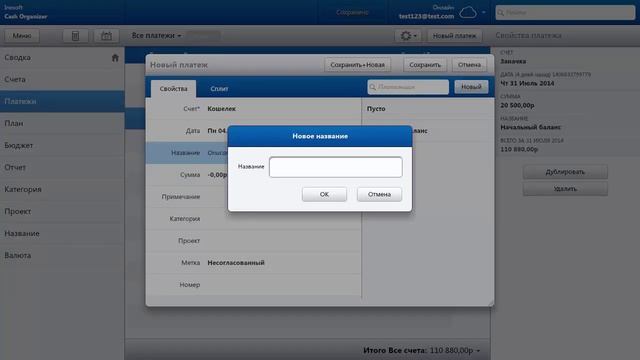Screen dimensions: 640x360
Task: Switch to the Свойства tab
Action: tap(173, 89)
